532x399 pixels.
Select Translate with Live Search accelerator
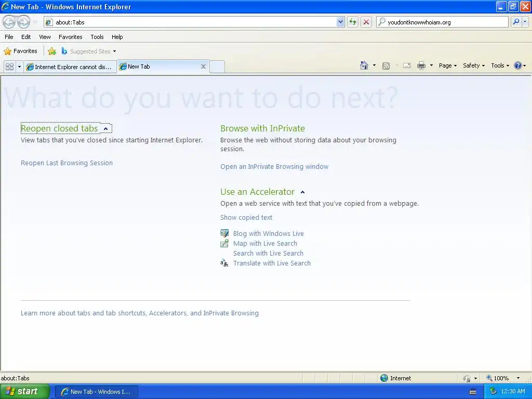coord(272,263)
